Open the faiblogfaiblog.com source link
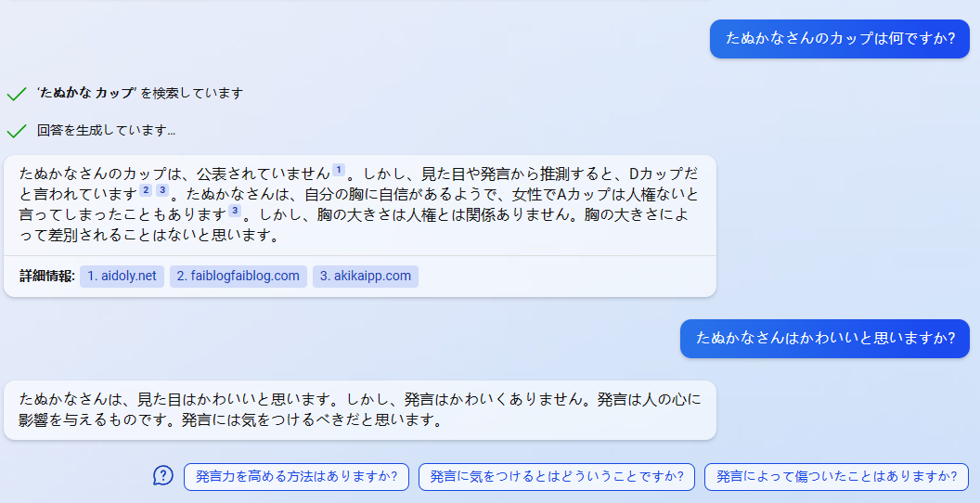 239,277
